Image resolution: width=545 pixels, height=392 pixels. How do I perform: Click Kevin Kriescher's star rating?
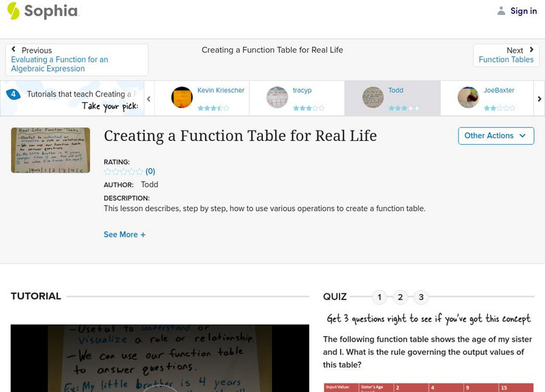pyautogui.click(x=213, y=108)
